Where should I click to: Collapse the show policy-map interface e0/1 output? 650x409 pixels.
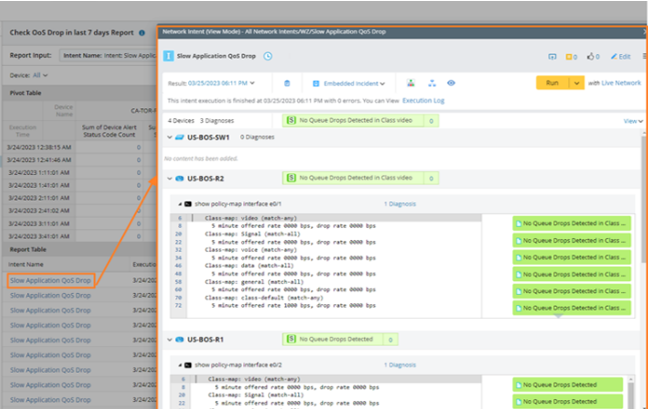pos(179,204)
